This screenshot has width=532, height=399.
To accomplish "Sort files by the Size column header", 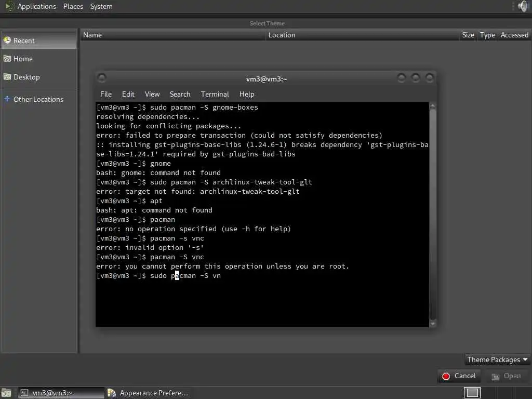I will 468,35.
